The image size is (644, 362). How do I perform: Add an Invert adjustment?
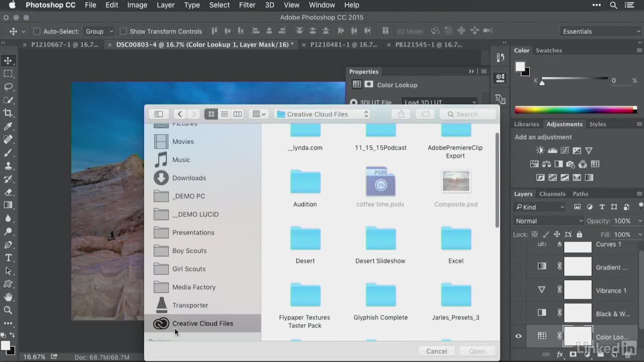coord(540,177)
